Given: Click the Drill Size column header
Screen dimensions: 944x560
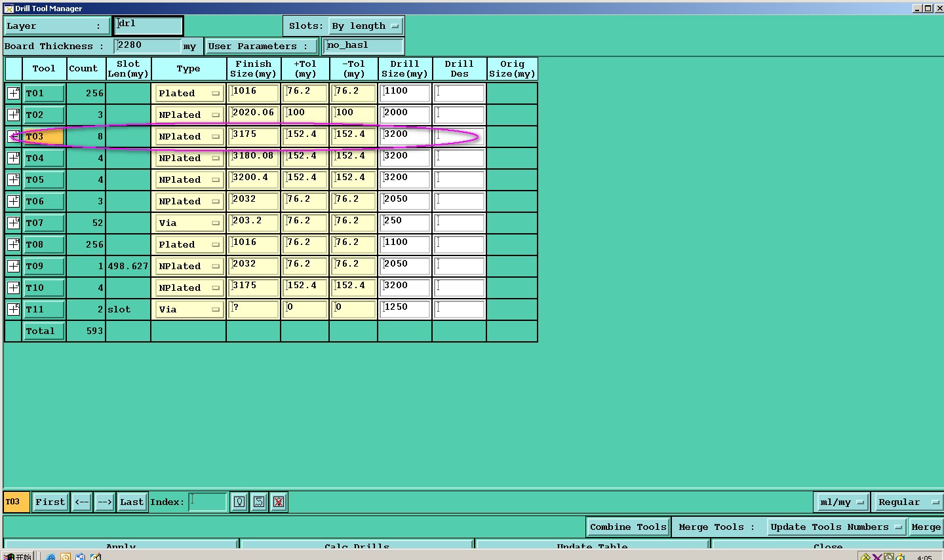Looking at the screenshot, I should pos(405,69).
